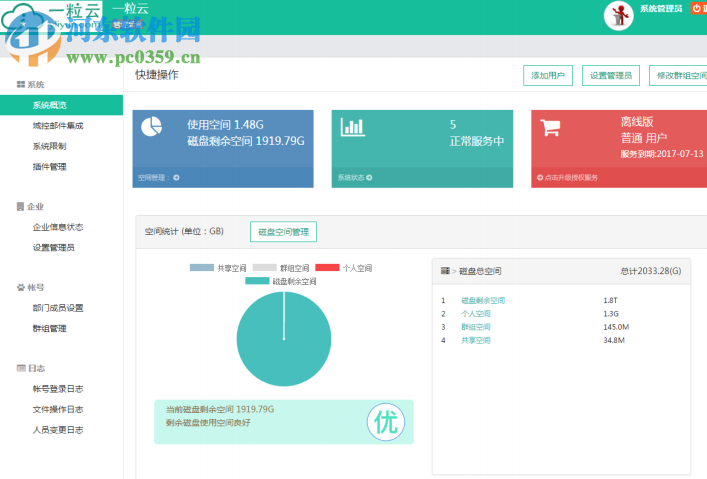
Task: Click the bar chart icon on the teal card
Action: (353, 127)
